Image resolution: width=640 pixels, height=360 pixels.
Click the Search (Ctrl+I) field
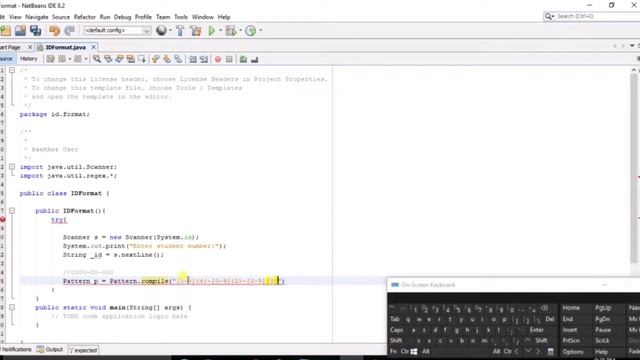pos(592,16)
